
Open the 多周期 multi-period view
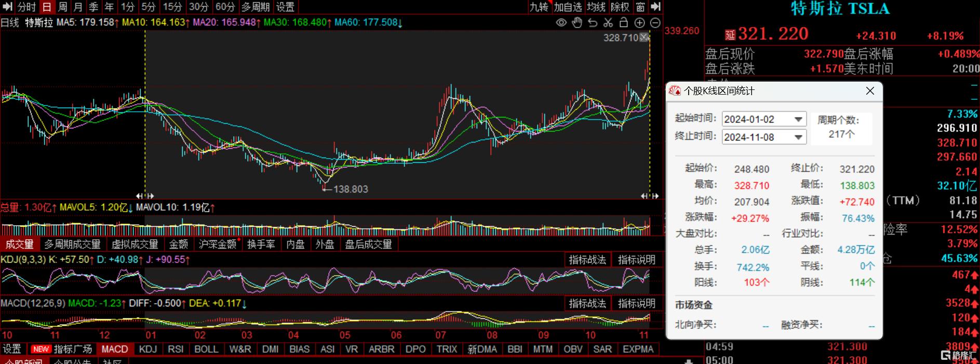(255, 7)
